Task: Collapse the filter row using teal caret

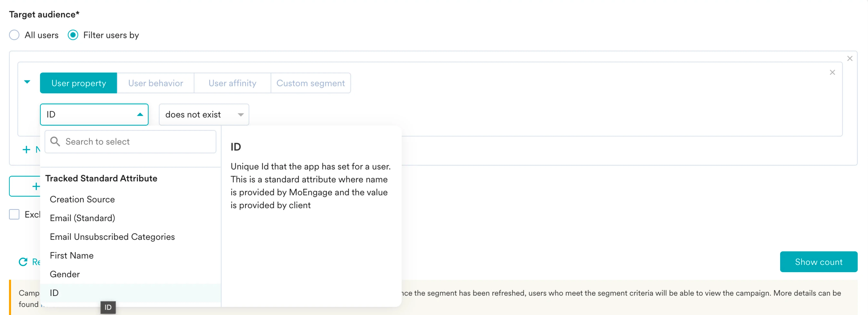Action: pos(27,82)
